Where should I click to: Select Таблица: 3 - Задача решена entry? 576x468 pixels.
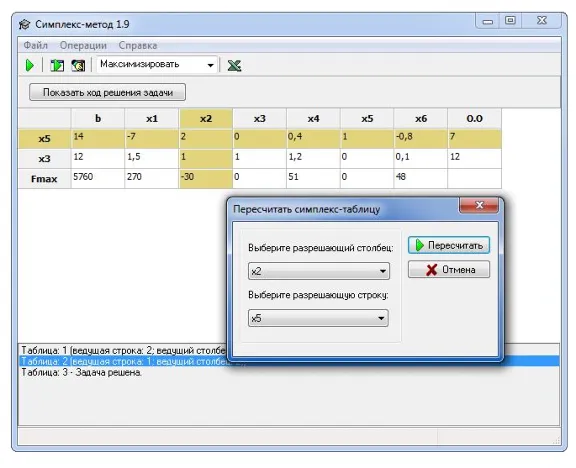coord(81,372)
